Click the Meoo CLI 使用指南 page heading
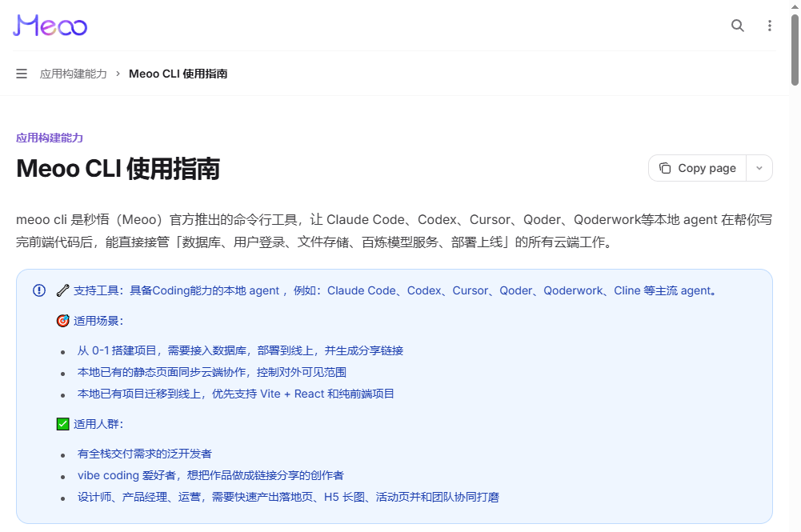Screen dimensions: 801x532 click(118, 169)
